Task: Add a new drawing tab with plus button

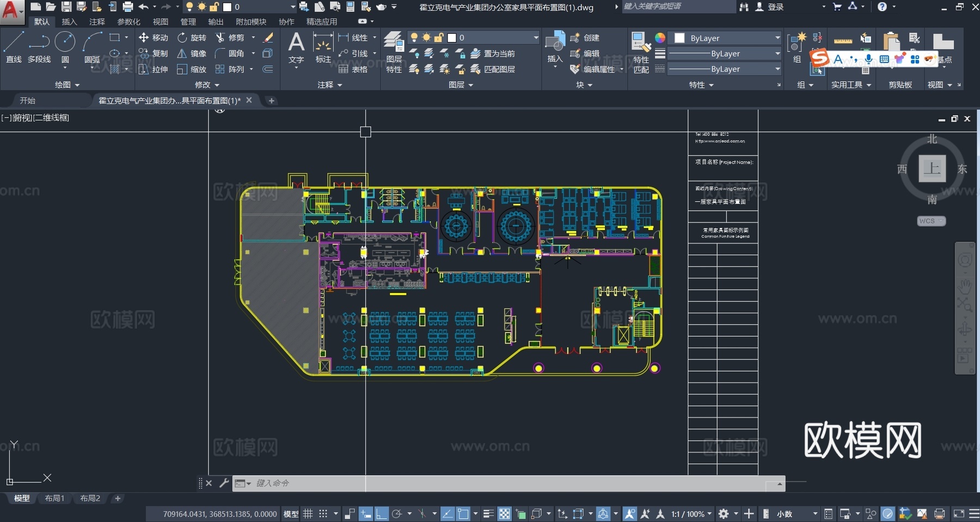Action: pyautogui.click(x=271, y=100)
